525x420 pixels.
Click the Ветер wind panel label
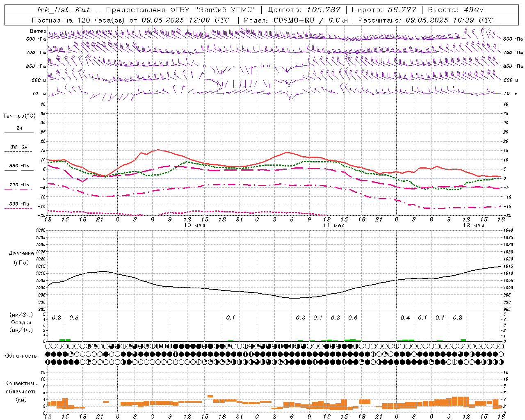pyautogui.click(x=38, y=31)
